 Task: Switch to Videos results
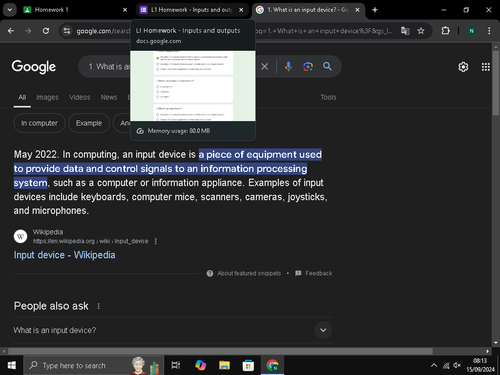coord(80,97)
